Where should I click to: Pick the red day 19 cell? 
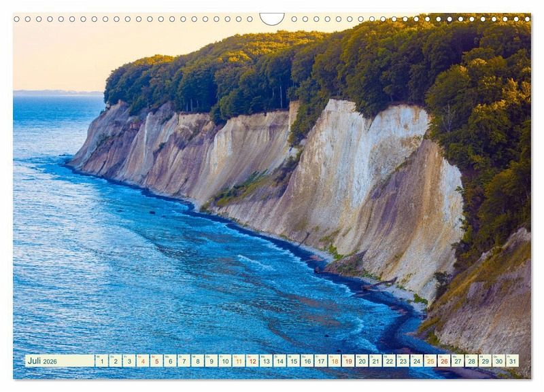pyautogui.click(x=348, y=361)
